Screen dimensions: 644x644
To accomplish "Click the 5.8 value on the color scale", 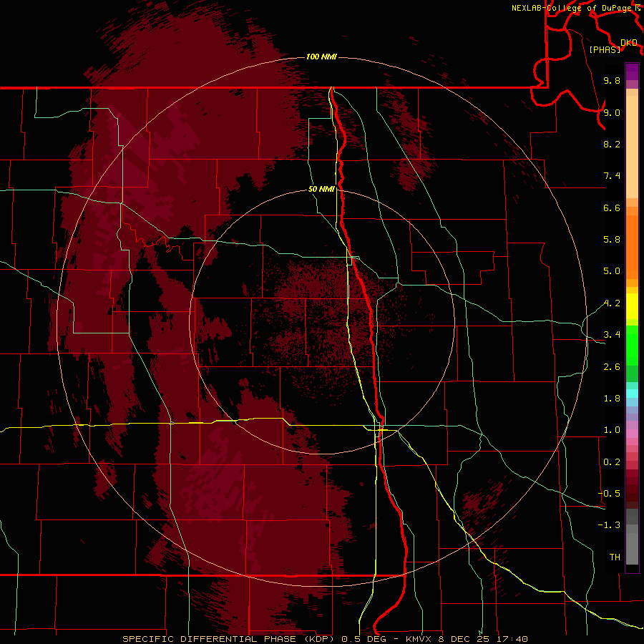I will coord(612,240).
